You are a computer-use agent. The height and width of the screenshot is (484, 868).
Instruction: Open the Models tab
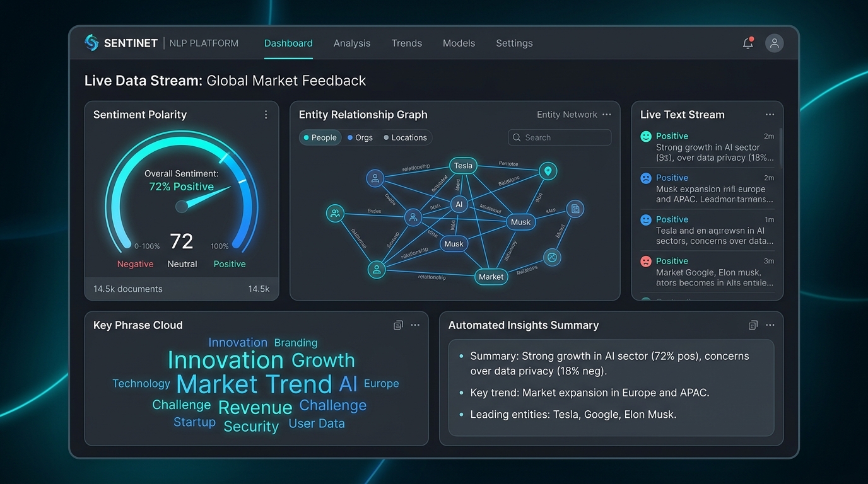459,43
